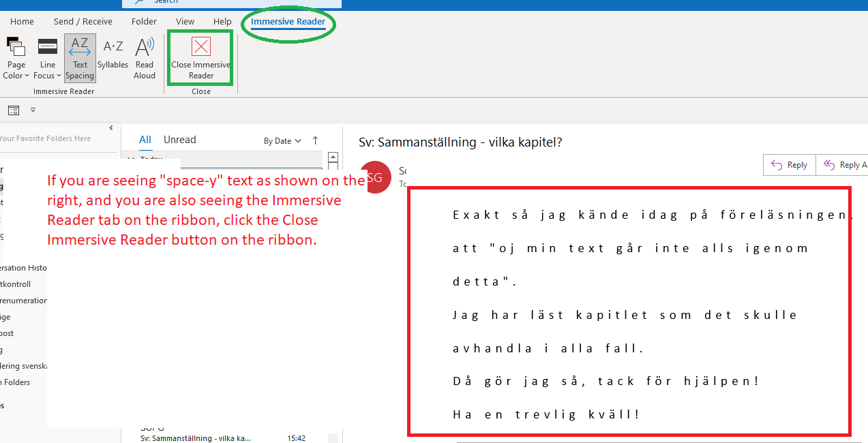This screenshot has width=868, height=443.
Task: Click the ascending sort arrow beside By Date
Action: click(x=314, y=140)
